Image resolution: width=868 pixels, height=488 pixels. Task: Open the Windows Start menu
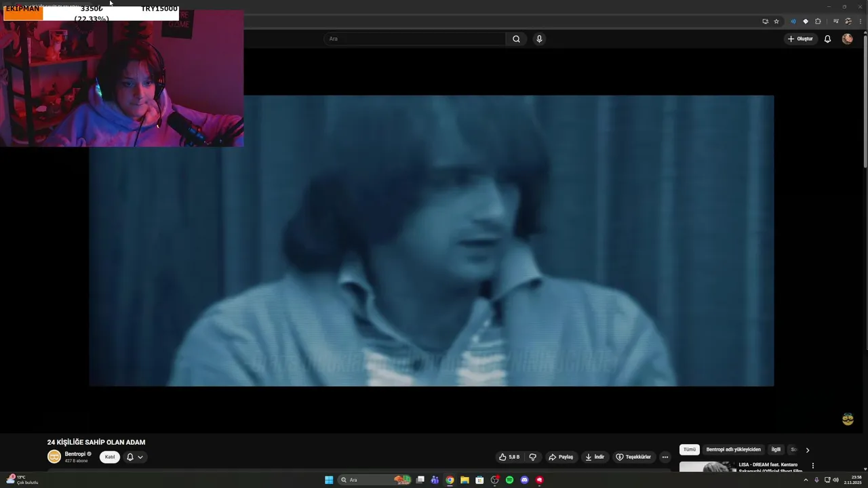pos(329,480)
